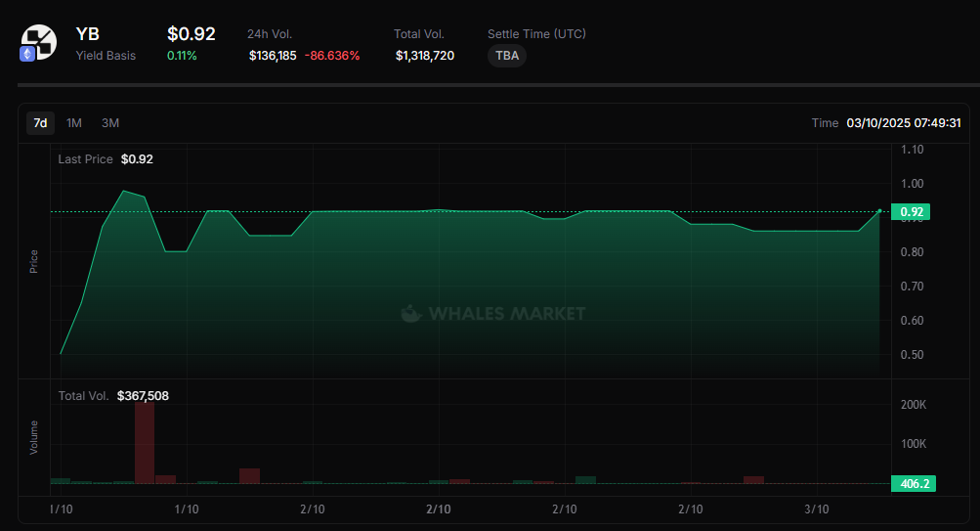Click the TBA settle time badge
980x531 pixels.
tap(507, 56)
